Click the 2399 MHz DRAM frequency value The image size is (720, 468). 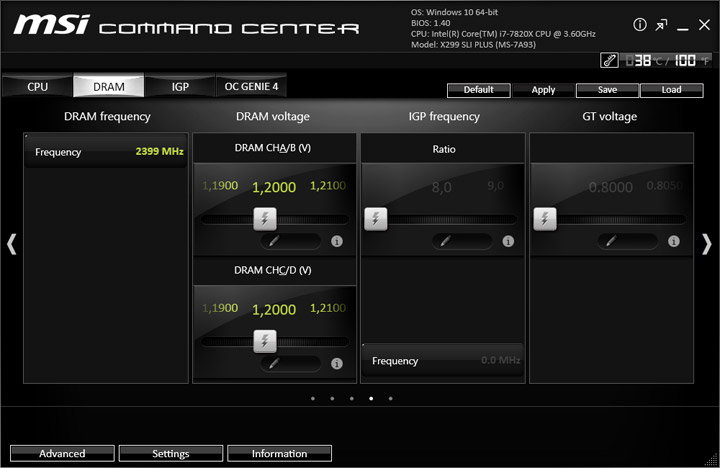click(x=159, y=151)
